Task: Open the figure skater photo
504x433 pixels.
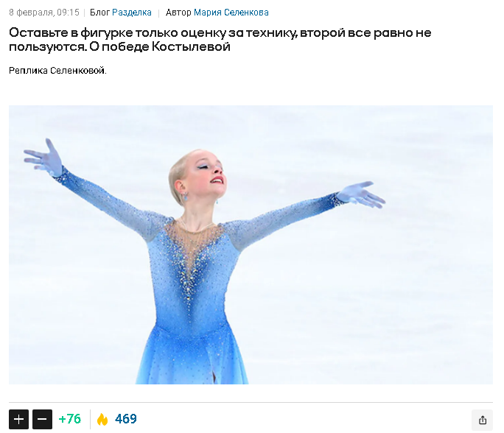Action: [x=251, y=244]
